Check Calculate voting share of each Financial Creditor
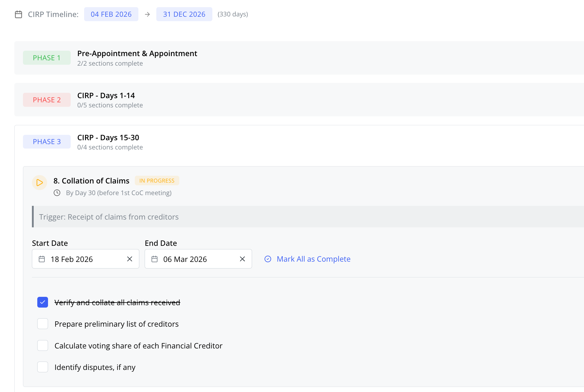This screenshot has height=392, width=584. 43,345
